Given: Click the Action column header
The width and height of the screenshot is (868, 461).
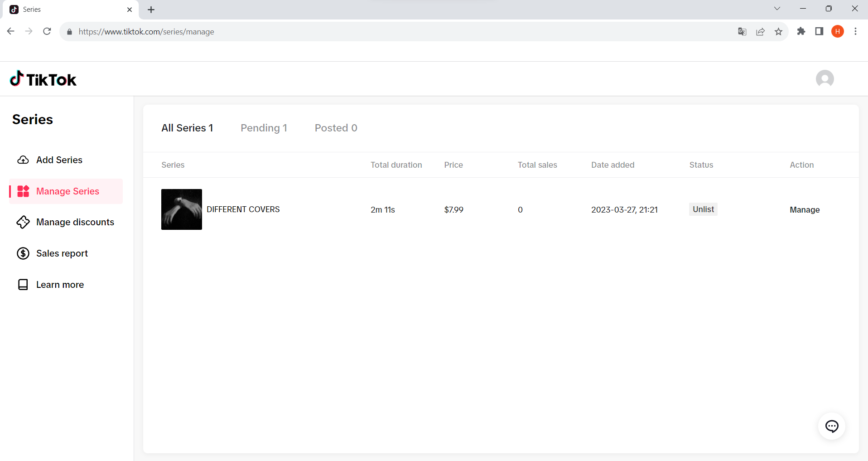Looking at the screenshot, I should pos(802,165).
